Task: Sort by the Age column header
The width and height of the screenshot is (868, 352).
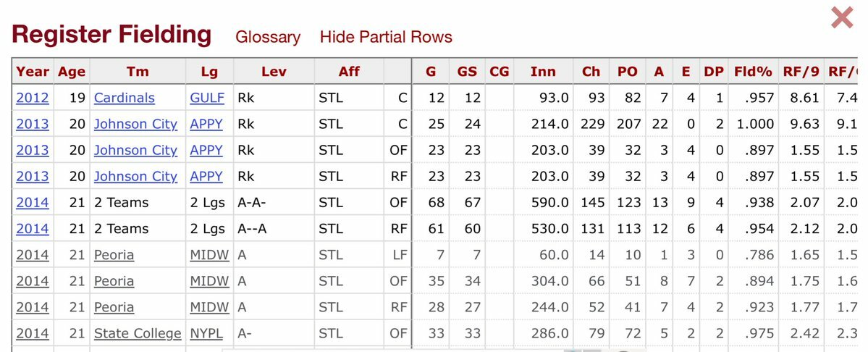Action: click(72, 71)
